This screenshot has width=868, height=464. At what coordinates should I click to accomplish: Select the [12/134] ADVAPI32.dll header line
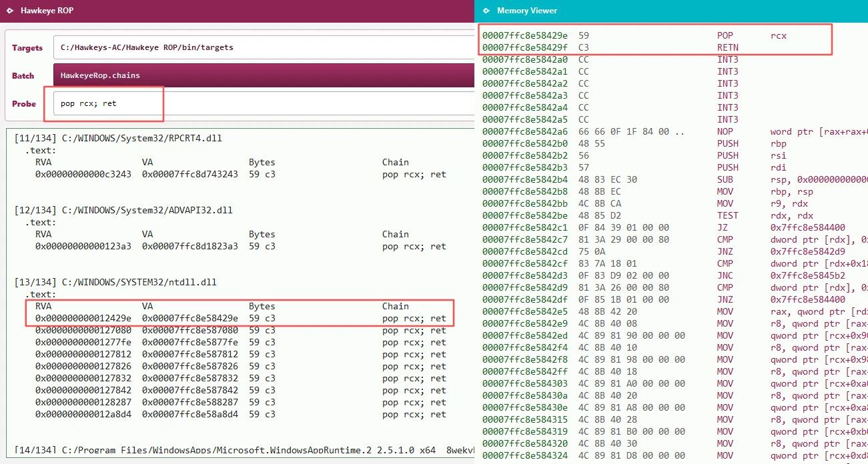(x=123, y=211)
